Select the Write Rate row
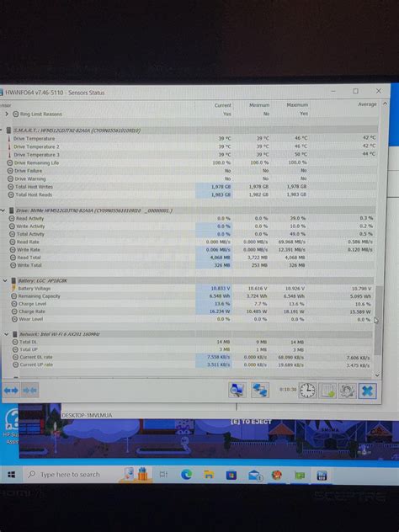The width and height of the screenshot is (399, 532). coord(192,250)
